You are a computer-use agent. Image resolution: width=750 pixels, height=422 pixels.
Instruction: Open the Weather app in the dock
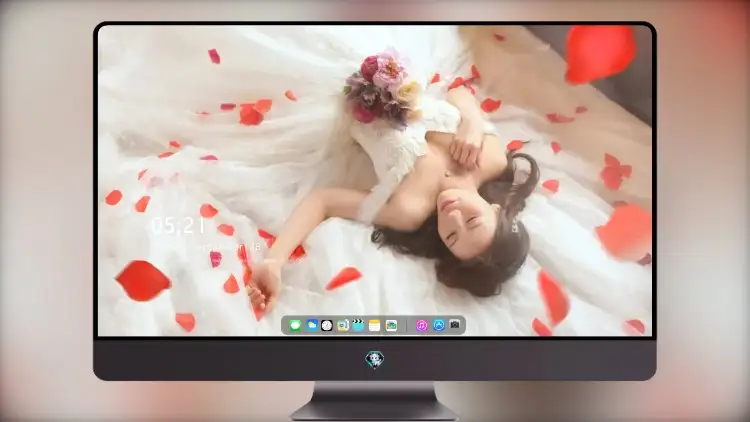[312, 326]
